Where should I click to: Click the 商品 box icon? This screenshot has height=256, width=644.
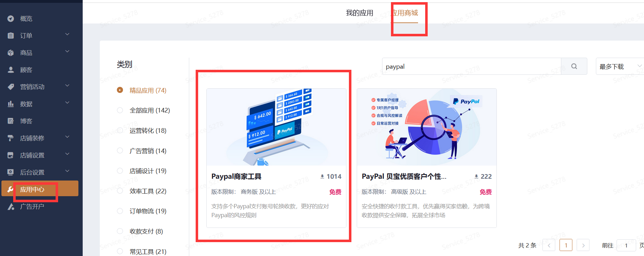(x=11, y=53)
